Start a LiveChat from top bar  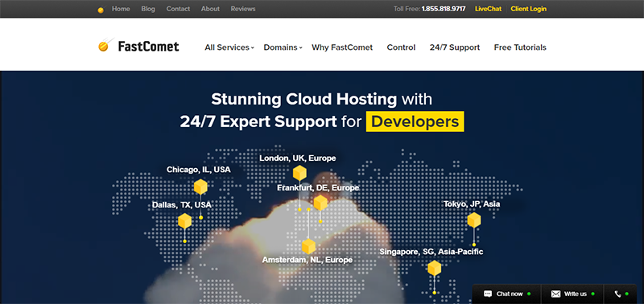click(x=489, y=9)
